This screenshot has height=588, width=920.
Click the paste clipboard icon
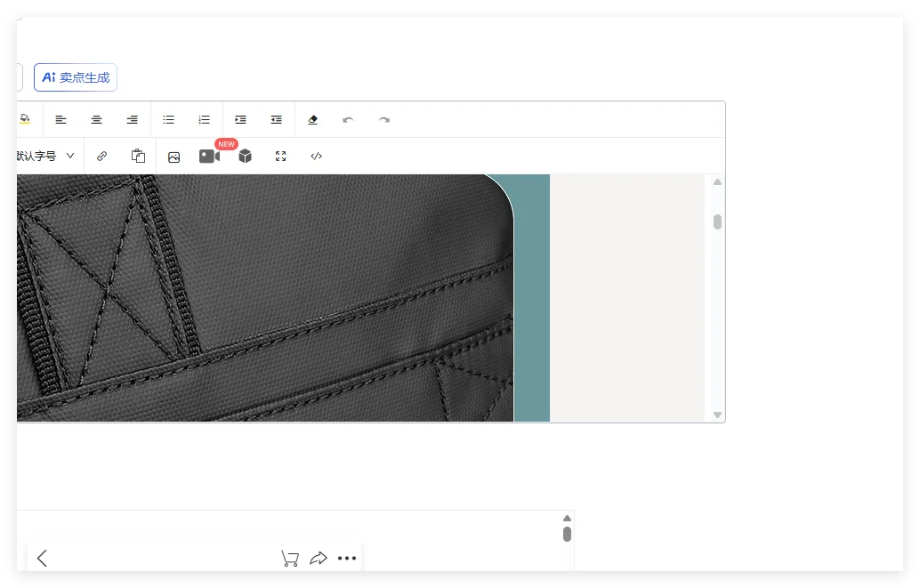pos(139,156)
